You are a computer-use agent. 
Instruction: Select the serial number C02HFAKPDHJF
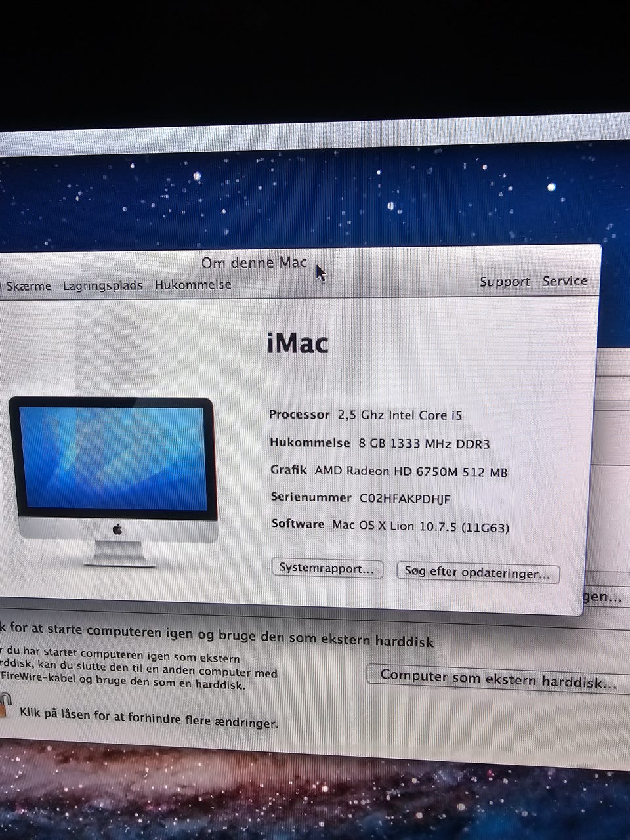tap(405, 499)
